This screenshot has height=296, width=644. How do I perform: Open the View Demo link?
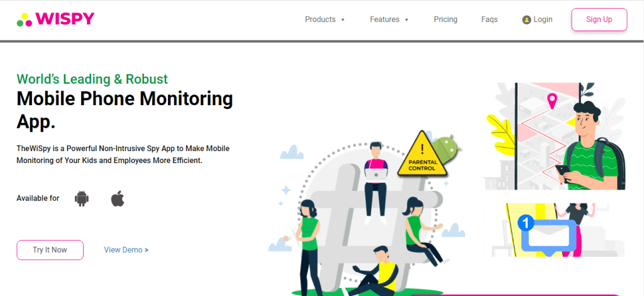[126, 249]
